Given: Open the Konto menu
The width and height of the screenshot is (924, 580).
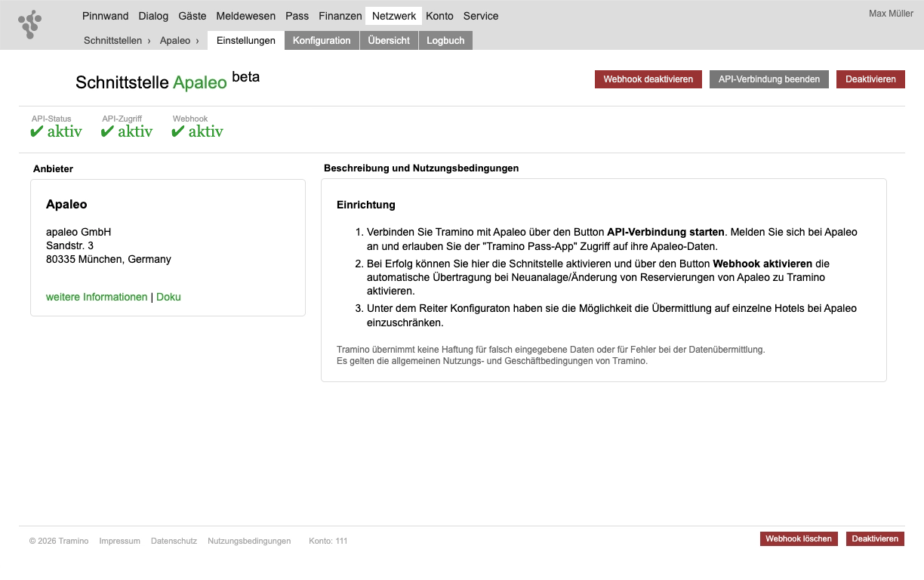Looking at the screenshot, I should point(440,16).
